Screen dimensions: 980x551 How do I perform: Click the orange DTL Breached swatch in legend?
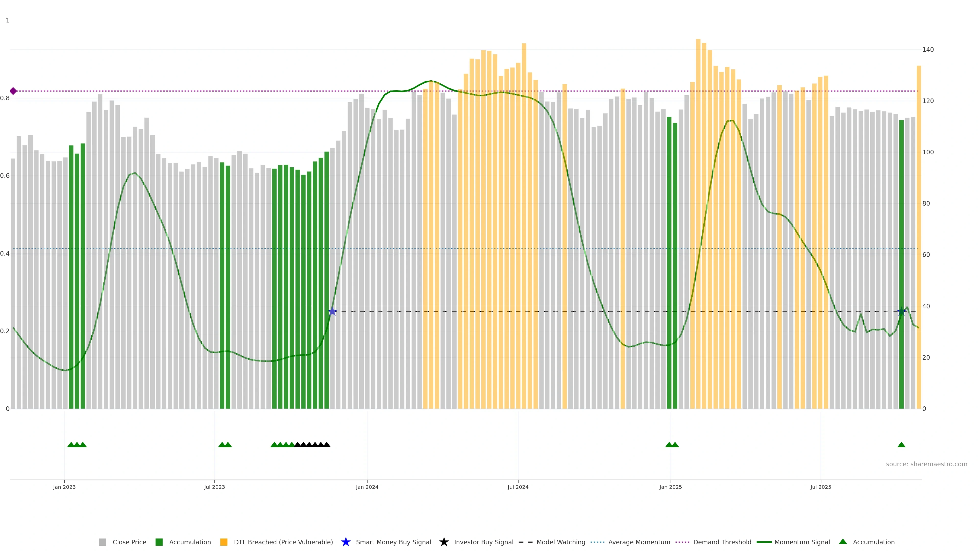[224, 542]
